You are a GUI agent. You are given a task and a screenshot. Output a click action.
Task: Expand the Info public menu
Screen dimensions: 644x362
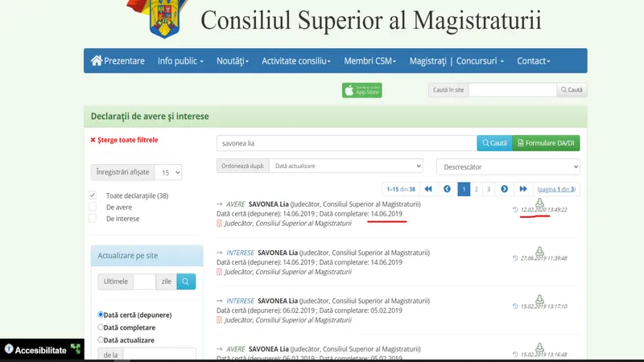[x=180, y=61]
